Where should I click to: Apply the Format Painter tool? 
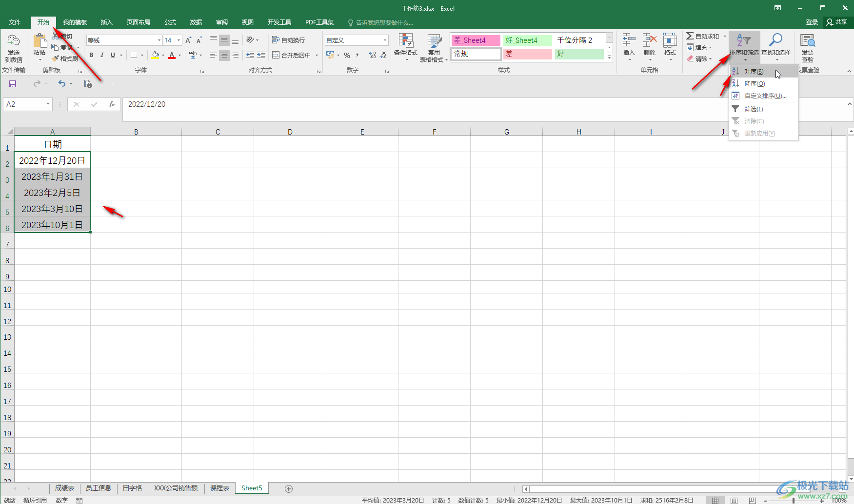pyautogui.click(x=65, y=59)
